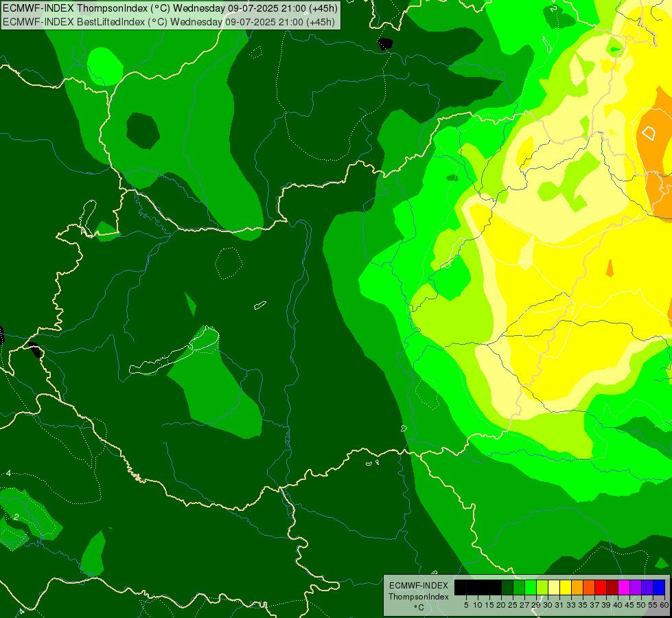Screen dimensions: 672x618
Task: Click the 'ECMWF-INDEX' label in the legend box
Action: pos(419,586)
